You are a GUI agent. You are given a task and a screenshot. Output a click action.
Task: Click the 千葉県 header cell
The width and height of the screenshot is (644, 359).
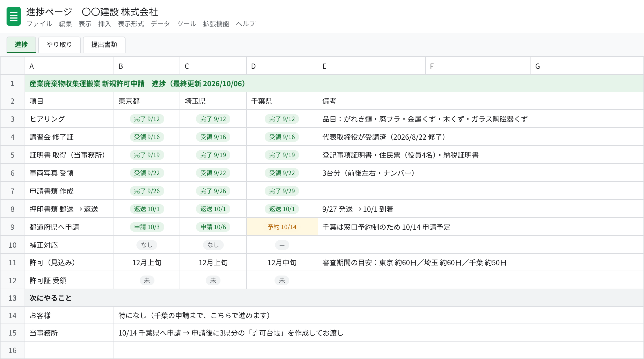coord(282,101)
